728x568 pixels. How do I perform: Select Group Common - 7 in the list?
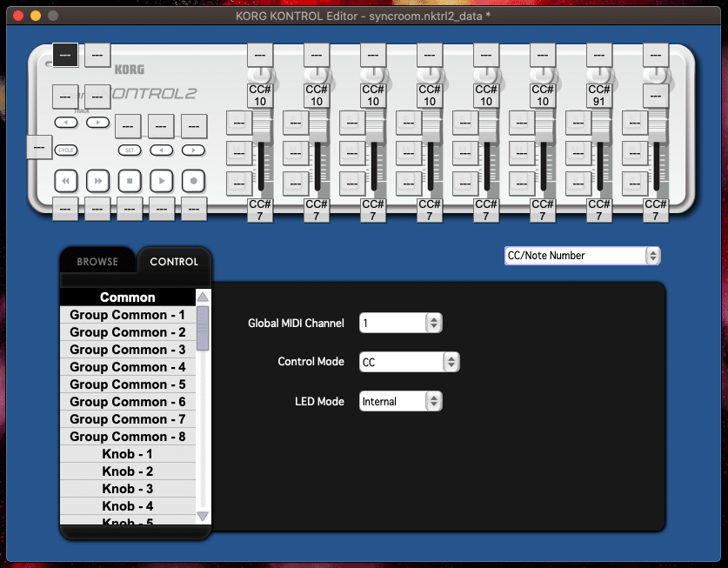coord(128,419)
